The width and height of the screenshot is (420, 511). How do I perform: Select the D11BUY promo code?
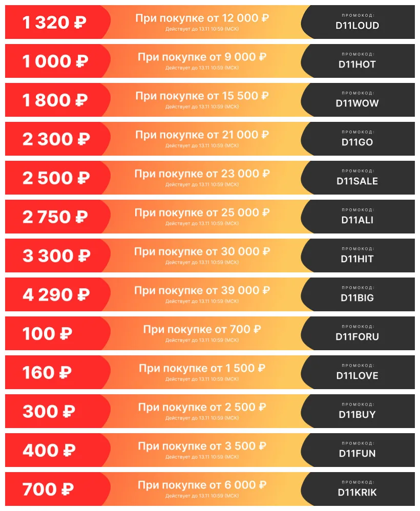coord(358,414)
